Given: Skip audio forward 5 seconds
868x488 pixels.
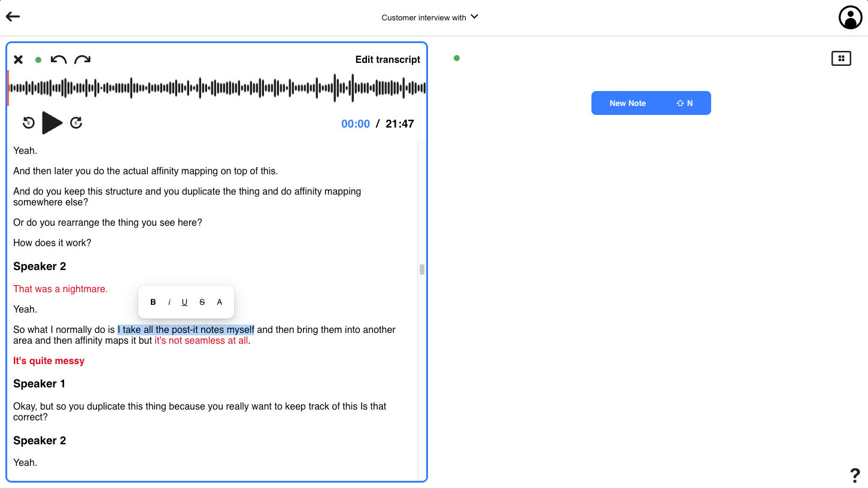Looking at the screenshot, I should (76, 123).
